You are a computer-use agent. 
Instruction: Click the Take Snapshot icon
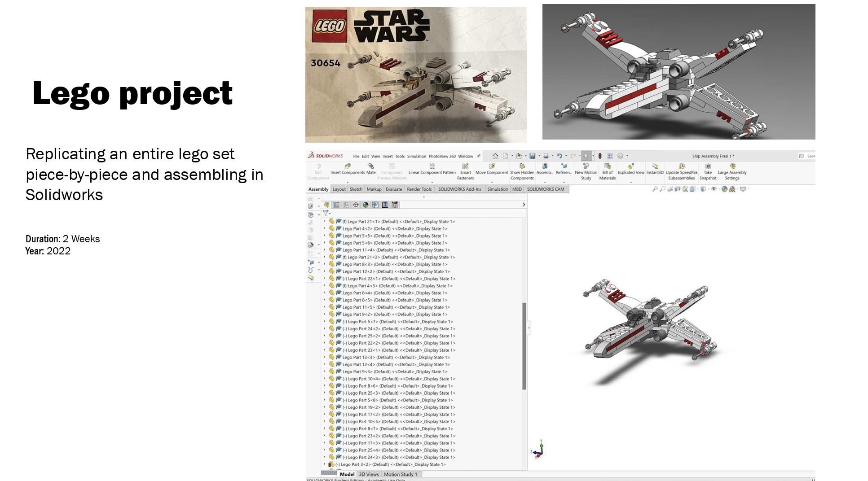[708, 166]
